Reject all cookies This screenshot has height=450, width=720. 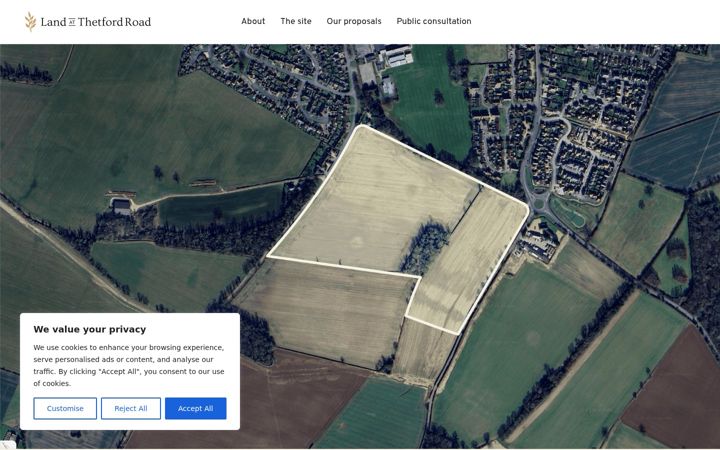pyautogui.click(x=131, y=408)
